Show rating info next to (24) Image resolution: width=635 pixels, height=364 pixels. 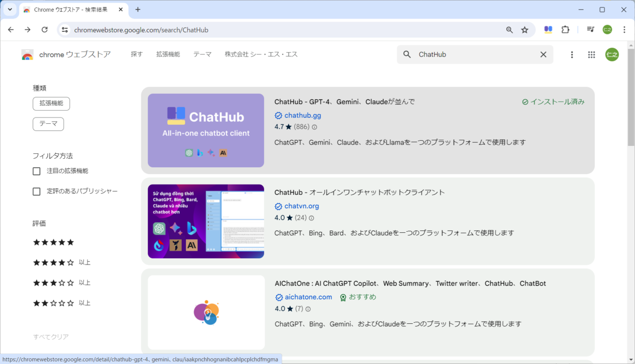click(x=311, y=218)
